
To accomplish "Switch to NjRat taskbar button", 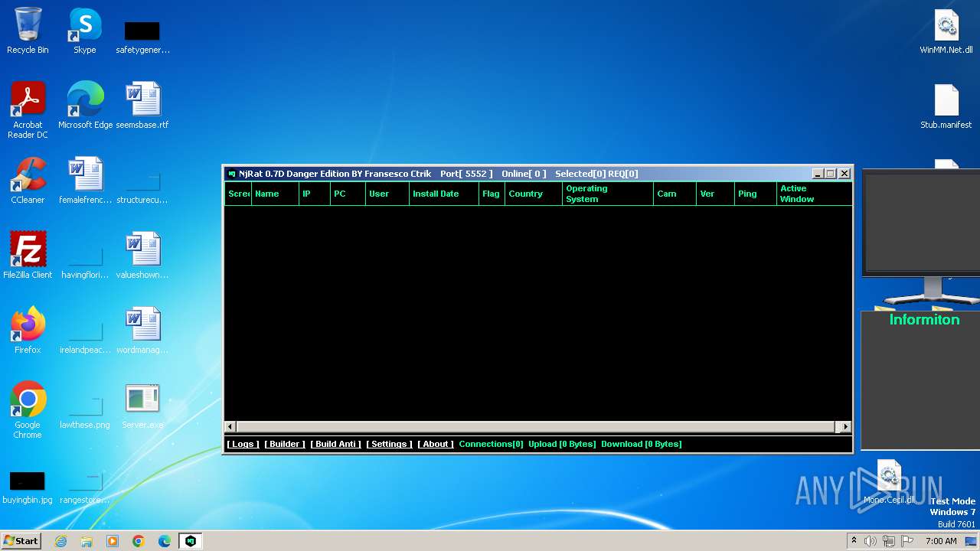I will (x=191, y=541).
